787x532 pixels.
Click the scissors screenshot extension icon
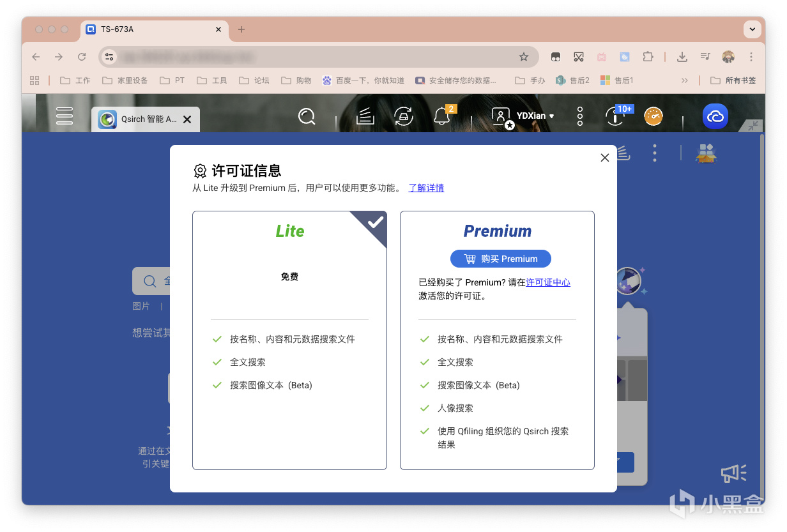coord(579,57)
